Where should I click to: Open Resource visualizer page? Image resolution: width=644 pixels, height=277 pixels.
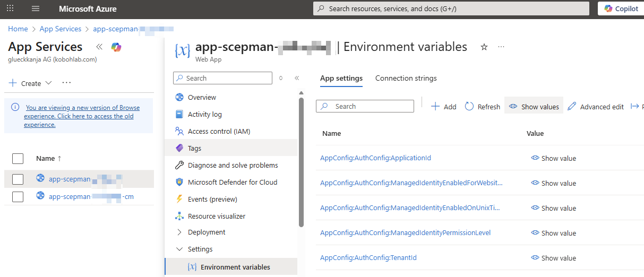click(216, 216)
